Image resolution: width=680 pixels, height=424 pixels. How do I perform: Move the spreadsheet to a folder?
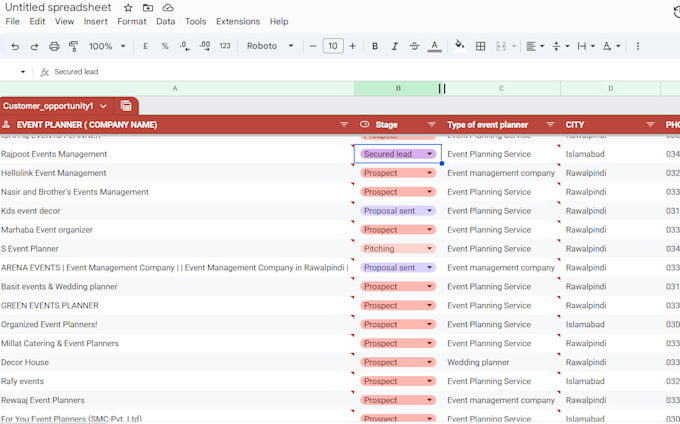click(148, 8)
